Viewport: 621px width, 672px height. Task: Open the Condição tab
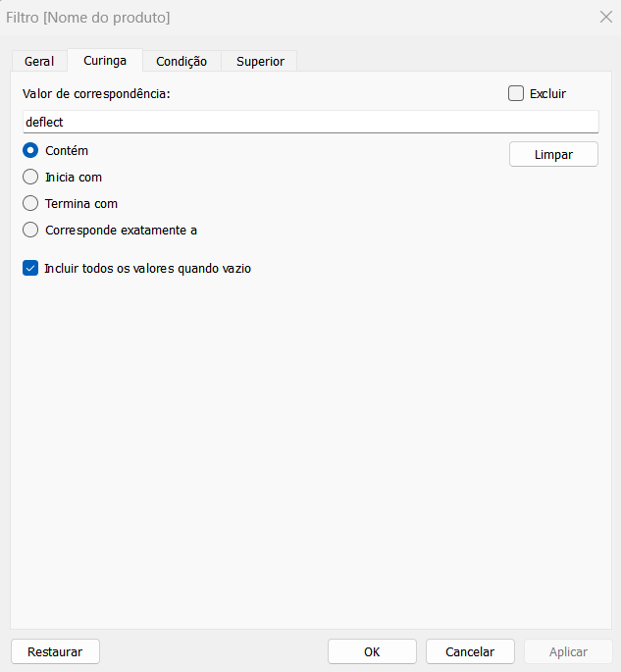click(181, 61)
